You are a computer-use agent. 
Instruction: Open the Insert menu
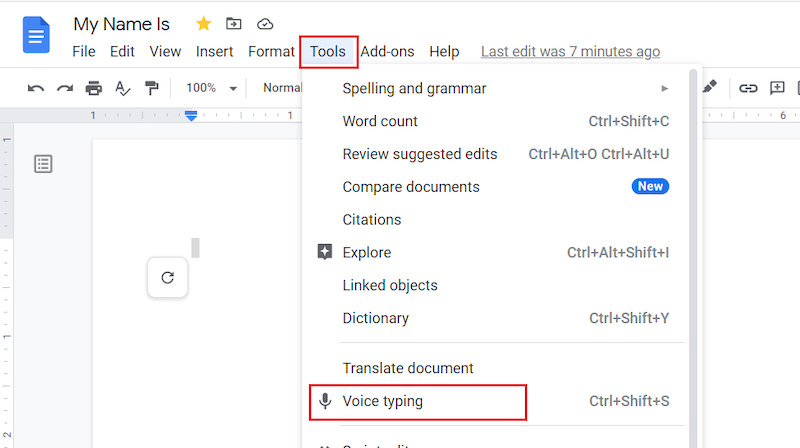(x=214, y=52)
